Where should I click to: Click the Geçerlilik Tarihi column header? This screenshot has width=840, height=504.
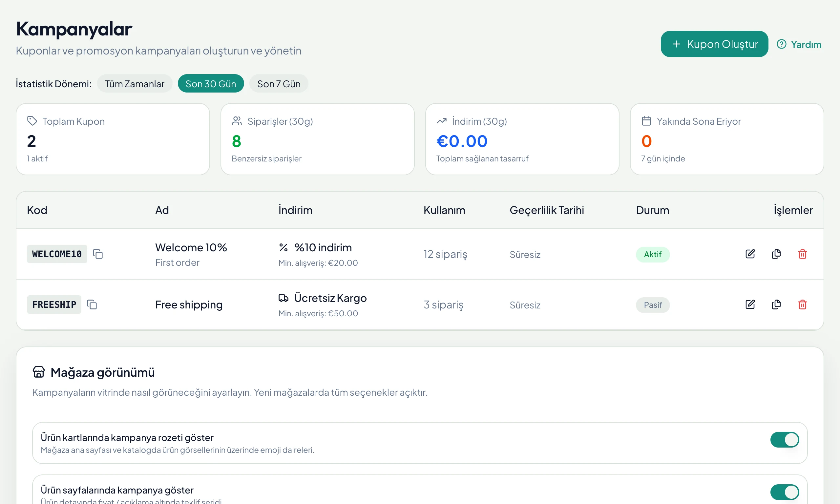pos(547,210)
